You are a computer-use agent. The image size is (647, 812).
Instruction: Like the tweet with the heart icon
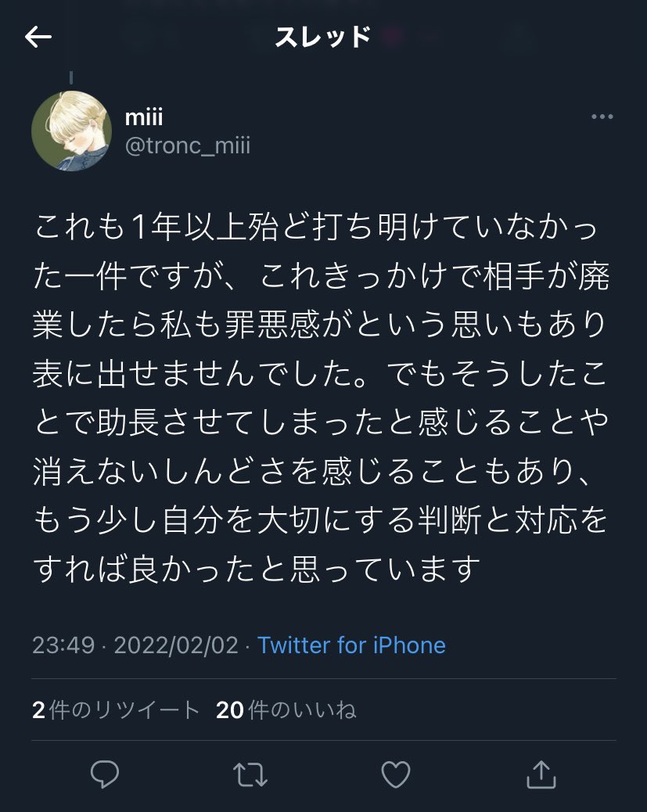pos(395,774)
